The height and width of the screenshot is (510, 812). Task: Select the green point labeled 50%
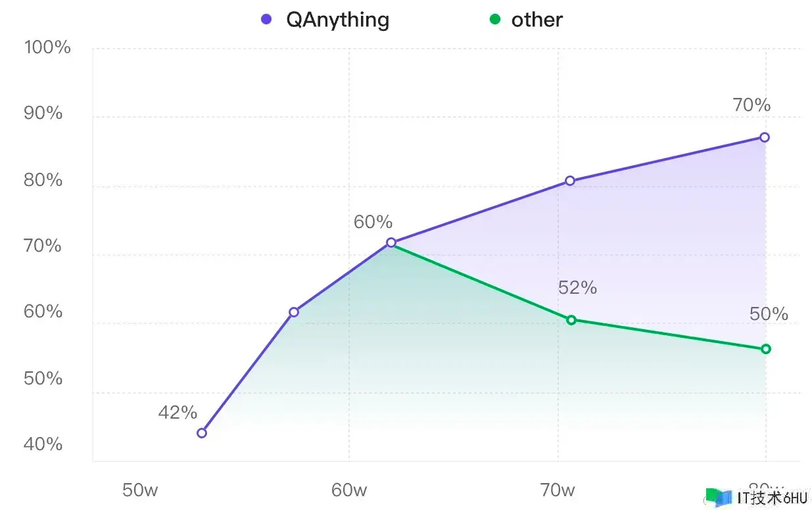[x=766, y=349]
